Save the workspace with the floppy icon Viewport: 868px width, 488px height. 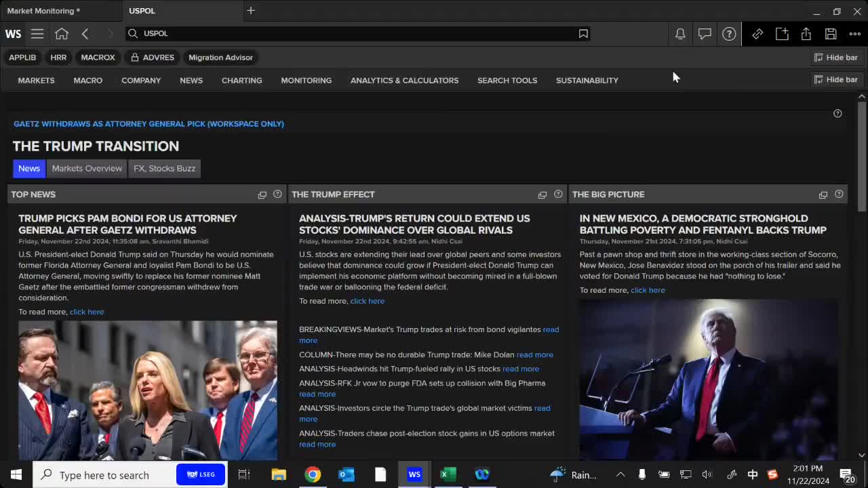[x=831, y=33]
